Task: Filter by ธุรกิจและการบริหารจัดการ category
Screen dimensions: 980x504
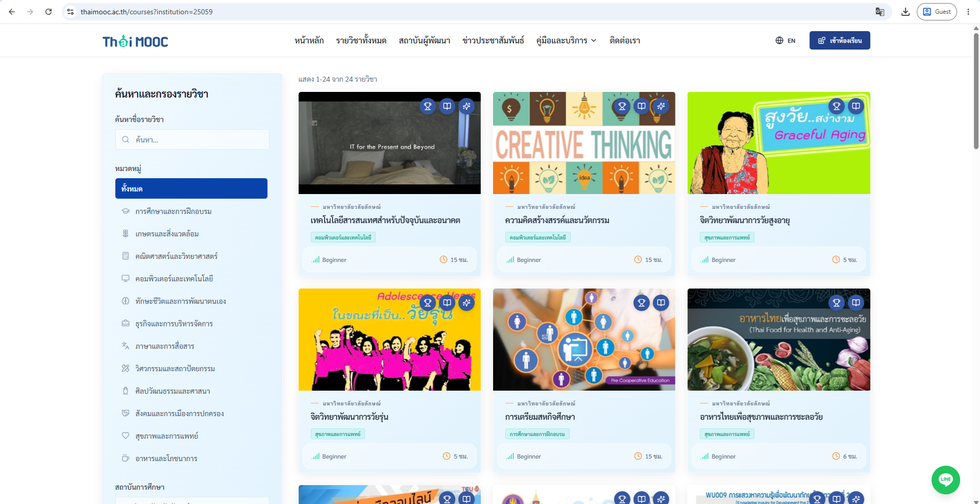Action: point(191,324)
